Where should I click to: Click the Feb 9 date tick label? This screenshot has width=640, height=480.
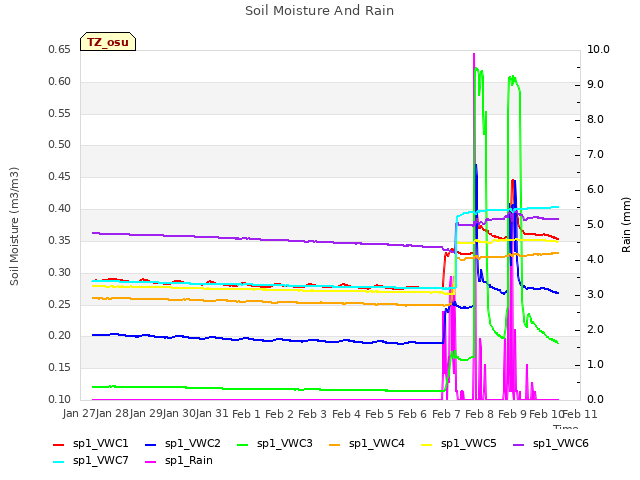pos(512,414)
